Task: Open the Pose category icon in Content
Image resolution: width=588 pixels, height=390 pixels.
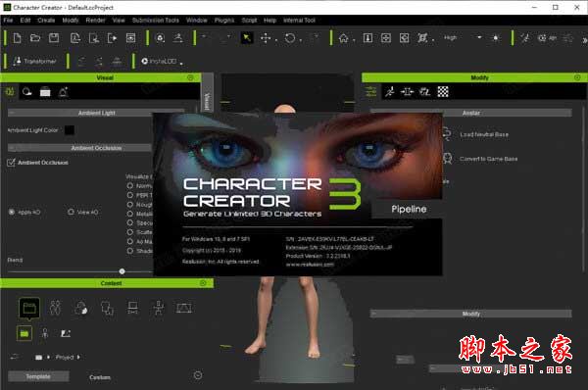Action: click(x=159, y=309)
